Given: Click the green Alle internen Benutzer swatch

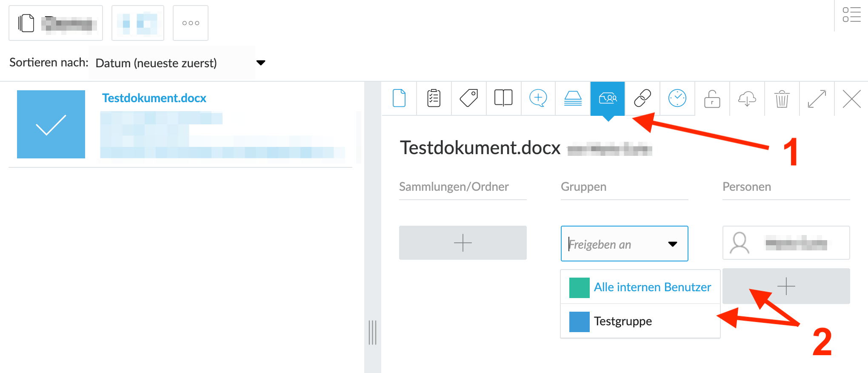Looking at the screenshot, I should click(x=580, y=287).
